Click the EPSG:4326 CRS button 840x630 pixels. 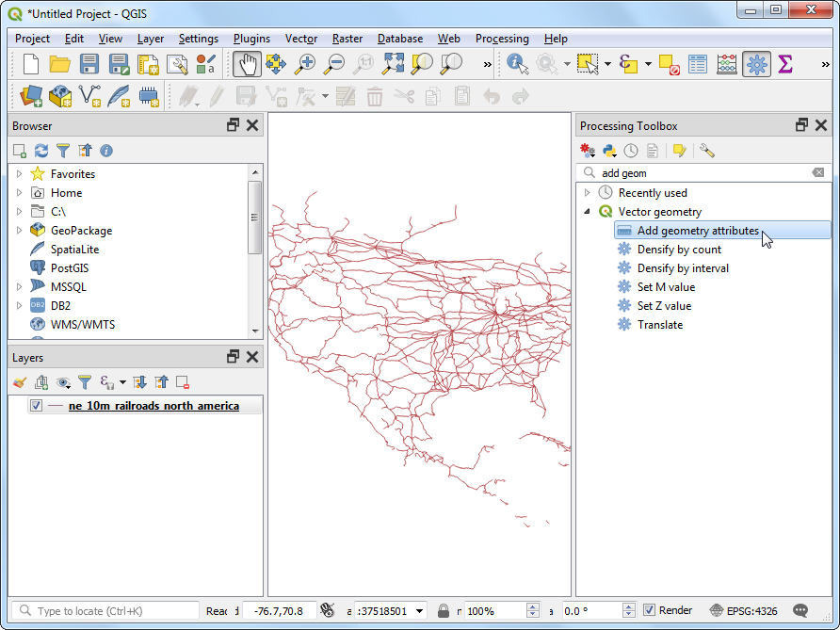pos(744,610)
